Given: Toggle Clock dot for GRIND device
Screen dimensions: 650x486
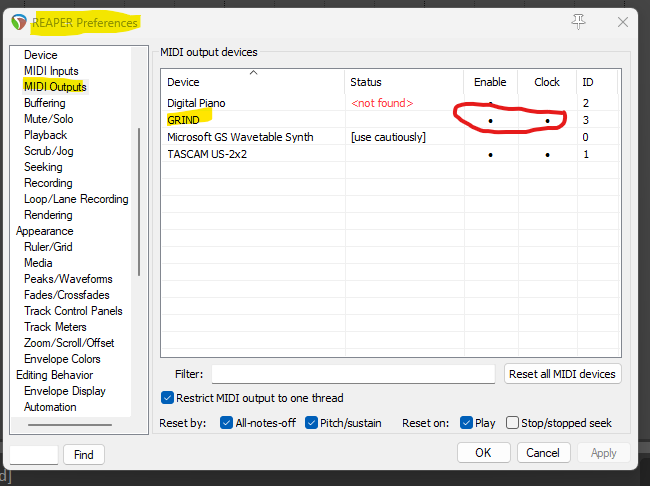Looking at the screenshot, I should [x=547, y=121].
